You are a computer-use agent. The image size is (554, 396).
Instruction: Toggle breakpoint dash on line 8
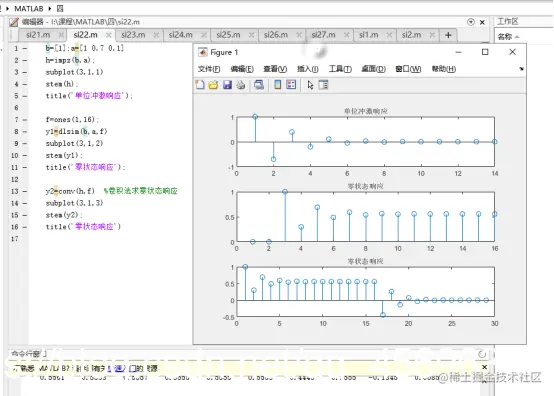(25, 132)
